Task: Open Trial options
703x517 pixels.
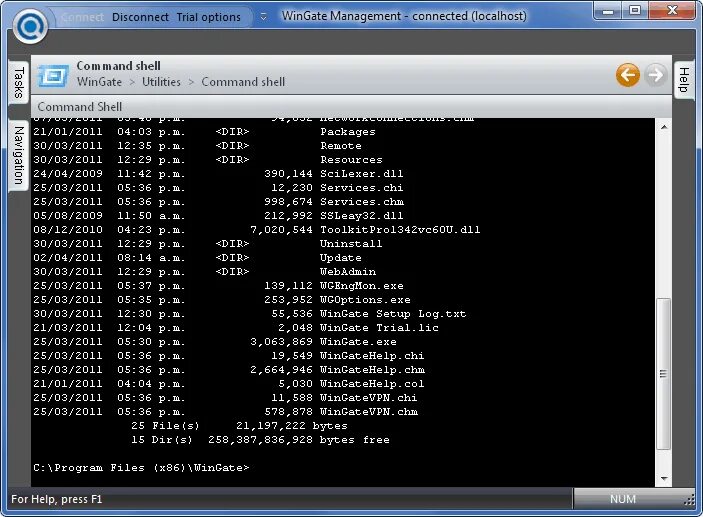Action: point(208,17)
